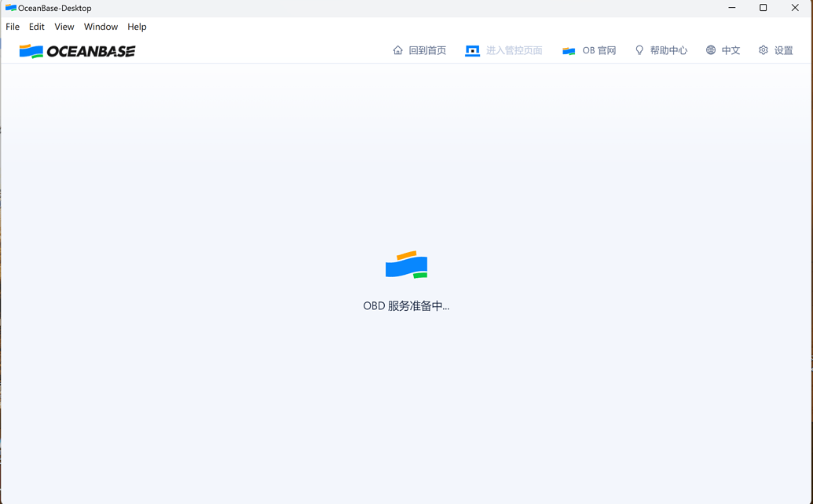Open the 进入管控页面 console icon
Viewport: 813px width, 504px height.
click(472, 49)
